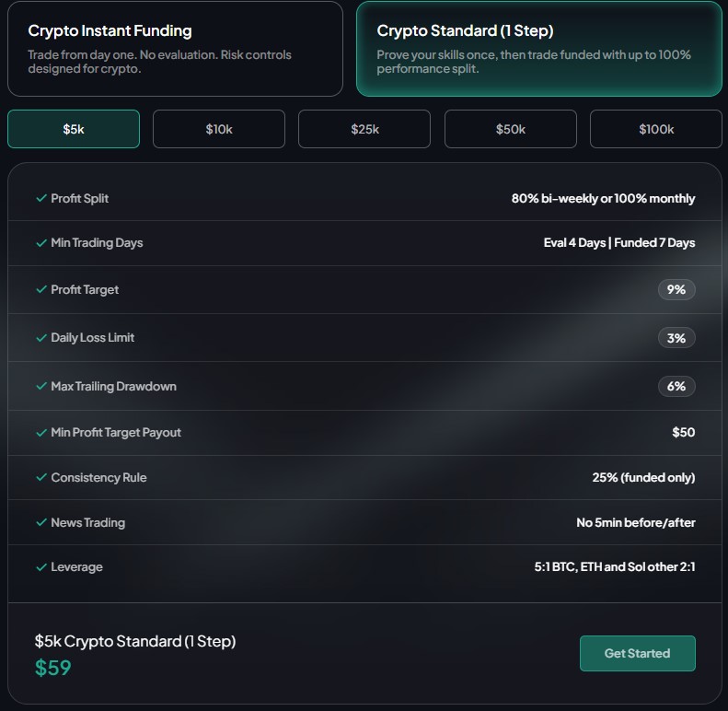This screenshot has height=711, width=728.
Task: Click the 9% Profit Target badge
Action: 676,290
